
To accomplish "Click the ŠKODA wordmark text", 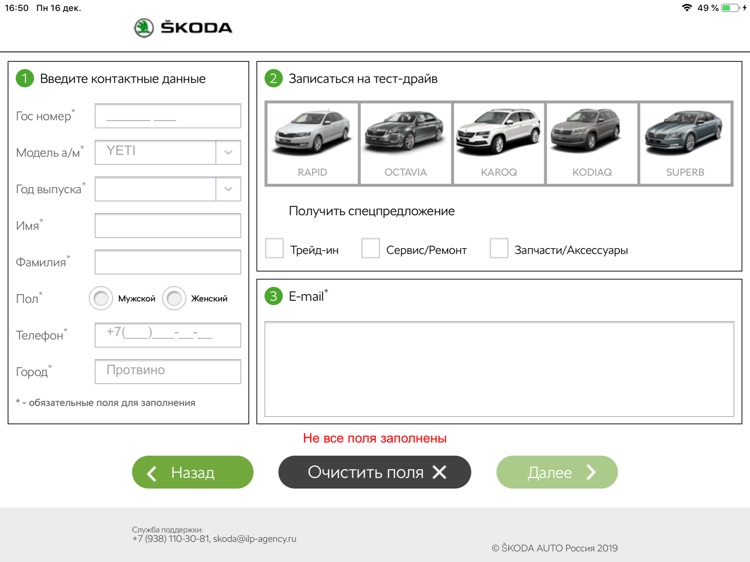I will tap(197, 27).
